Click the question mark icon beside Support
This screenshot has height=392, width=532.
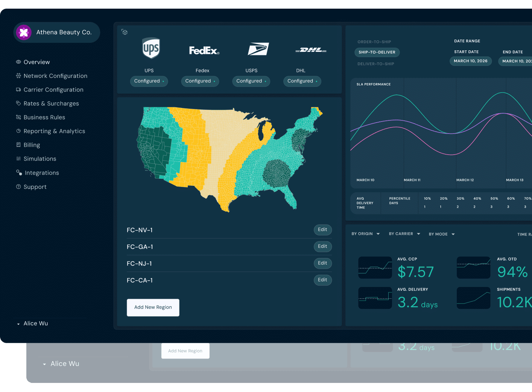18,187
